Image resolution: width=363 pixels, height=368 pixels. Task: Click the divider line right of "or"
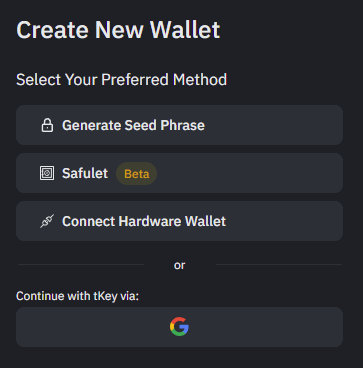(279, 265)
